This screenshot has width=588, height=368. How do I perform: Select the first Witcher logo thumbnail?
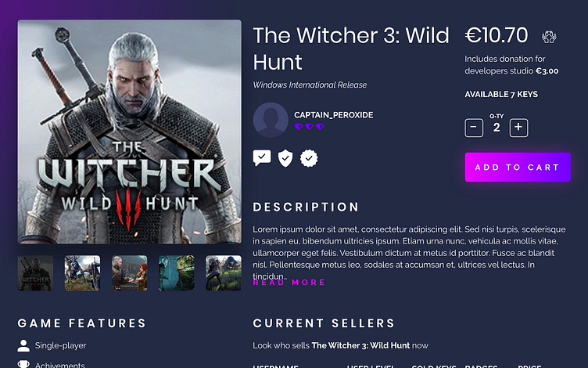click(35, 273)
